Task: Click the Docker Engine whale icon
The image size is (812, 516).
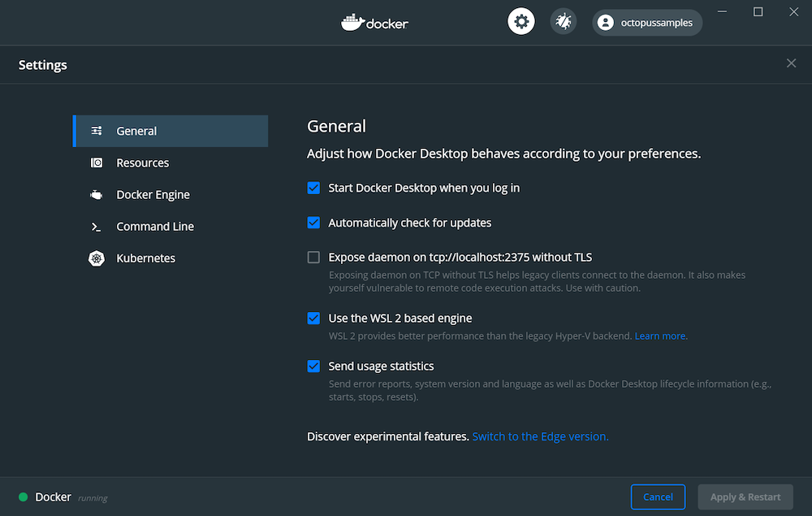Action: coord(97,195)
